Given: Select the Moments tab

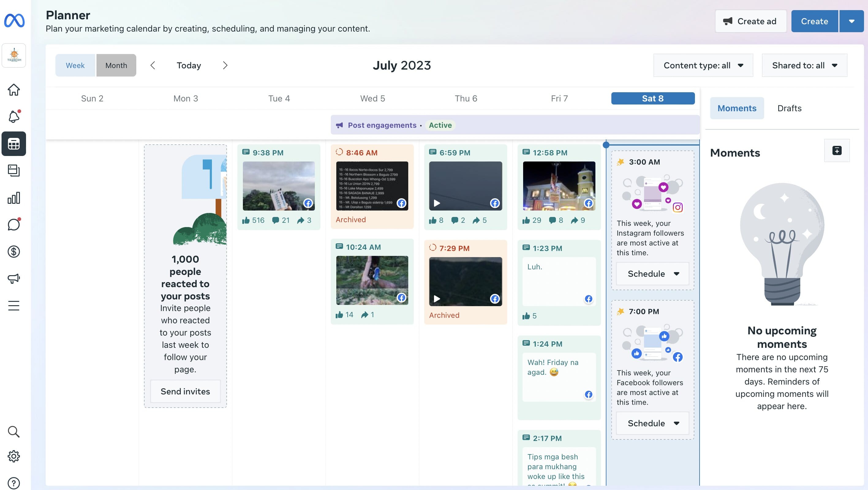Looking at the screenshot, I should (737, 108).
